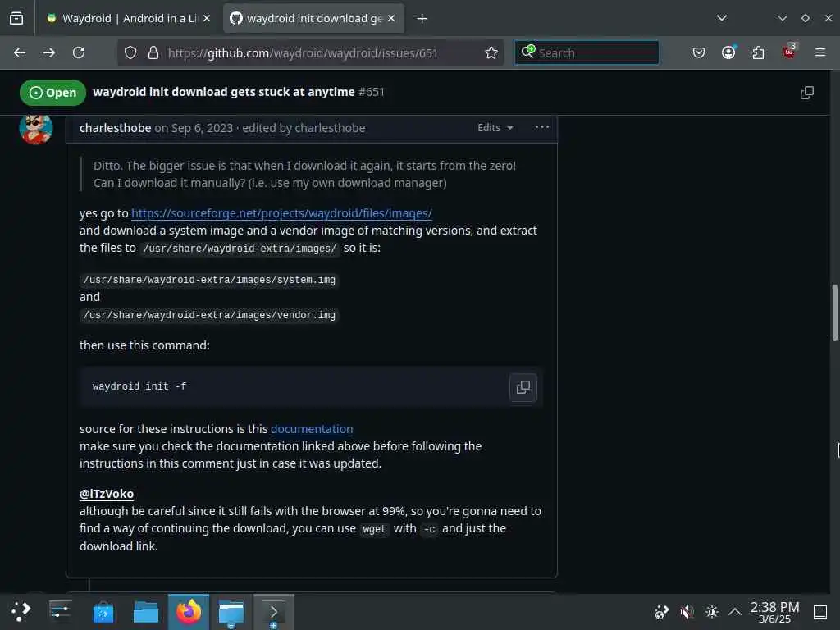Close the waydroid init download tab
Image resolution: width=840 pixels, height=630 pixels.
391,18
